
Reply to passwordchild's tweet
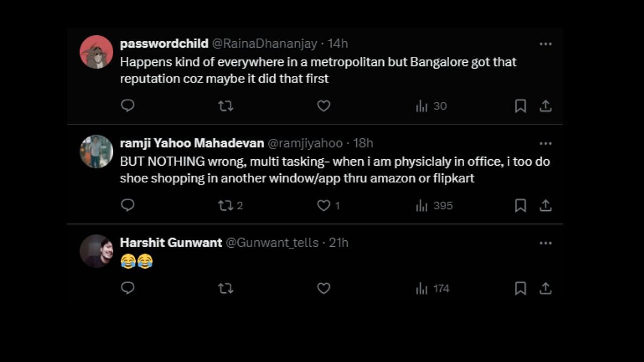pyautogui.click(x=128, y=106)
